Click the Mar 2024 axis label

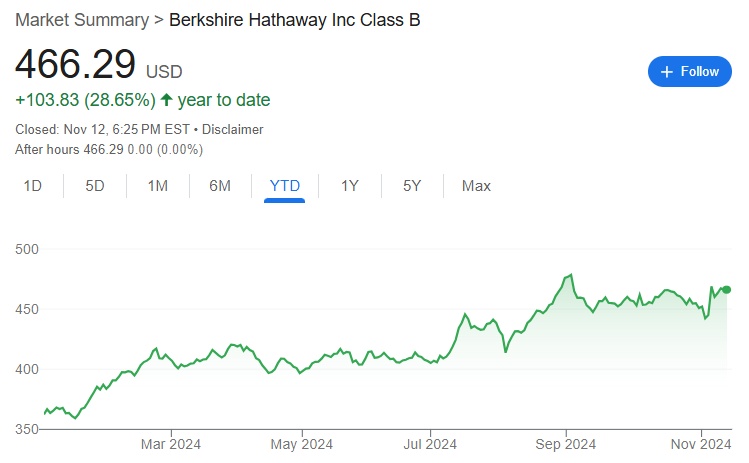[170, 443]
